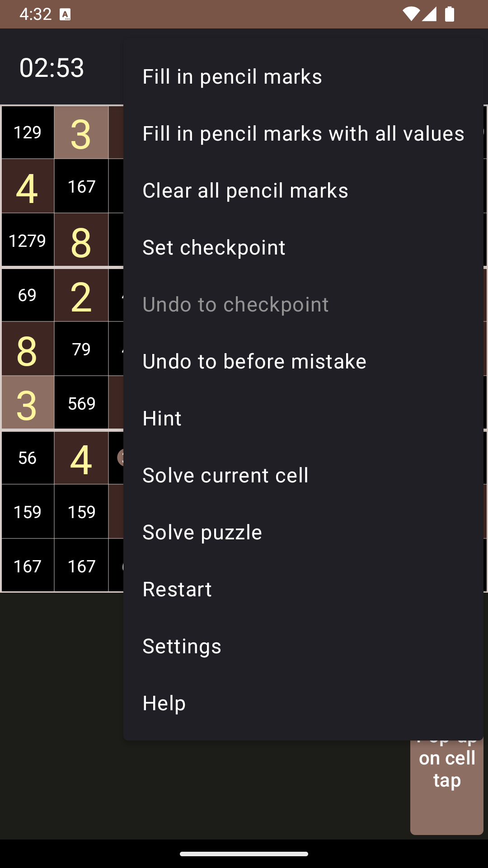Select the cell with pencil marks 79
Screen dimensions: 488x868
81,349
